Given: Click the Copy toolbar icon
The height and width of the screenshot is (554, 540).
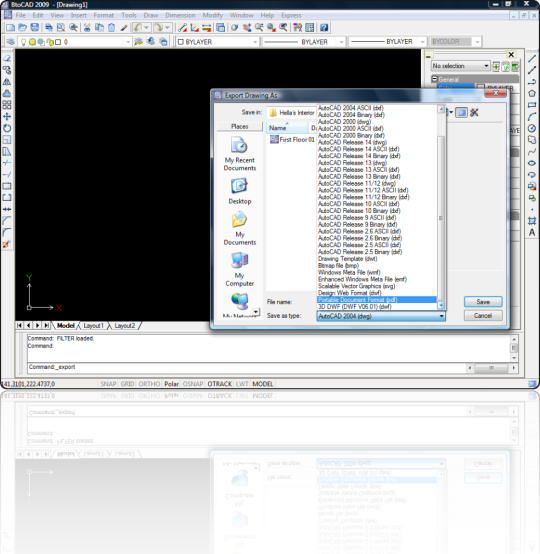Looking at the screenshot, I should point(100,28).
